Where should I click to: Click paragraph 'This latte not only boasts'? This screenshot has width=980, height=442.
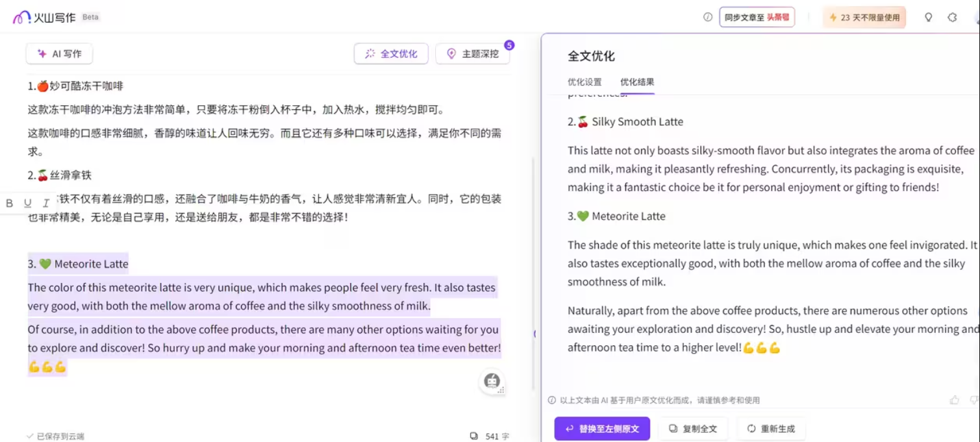pos(771,169)
